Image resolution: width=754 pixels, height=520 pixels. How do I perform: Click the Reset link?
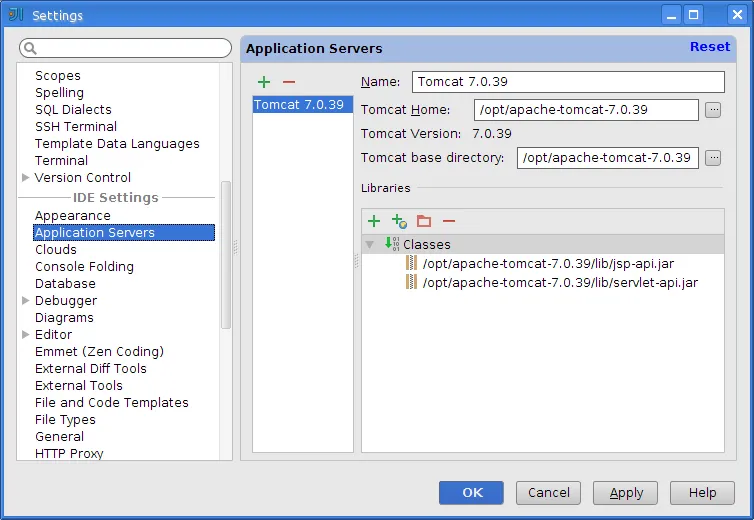(710, 47)
